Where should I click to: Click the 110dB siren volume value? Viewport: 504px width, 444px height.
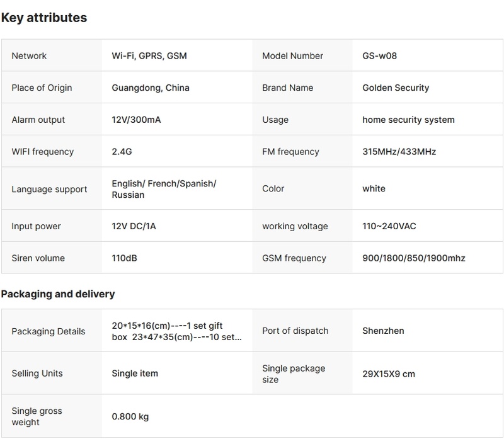123,258
